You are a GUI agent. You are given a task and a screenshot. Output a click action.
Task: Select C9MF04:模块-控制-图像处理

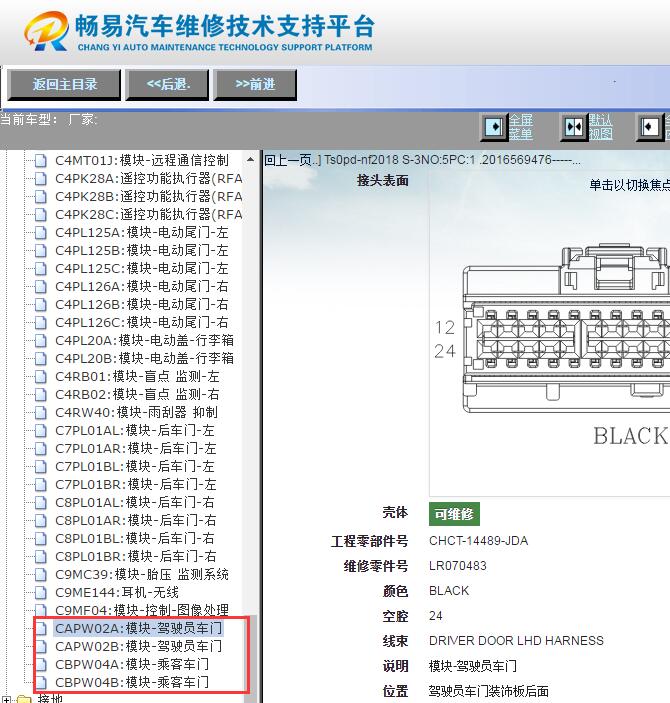(142, 610)
